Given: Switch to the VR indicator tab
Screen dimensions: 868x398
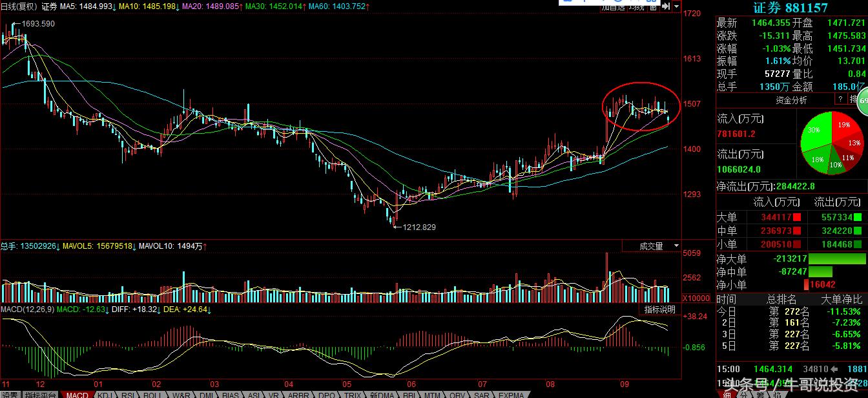Looking at the screenshot, I should coord(274,395).
